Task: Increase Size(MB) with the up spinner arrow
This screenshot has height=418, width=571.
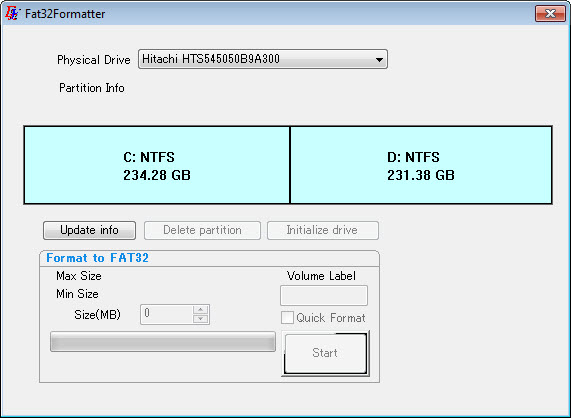Action: coord(201,310)
